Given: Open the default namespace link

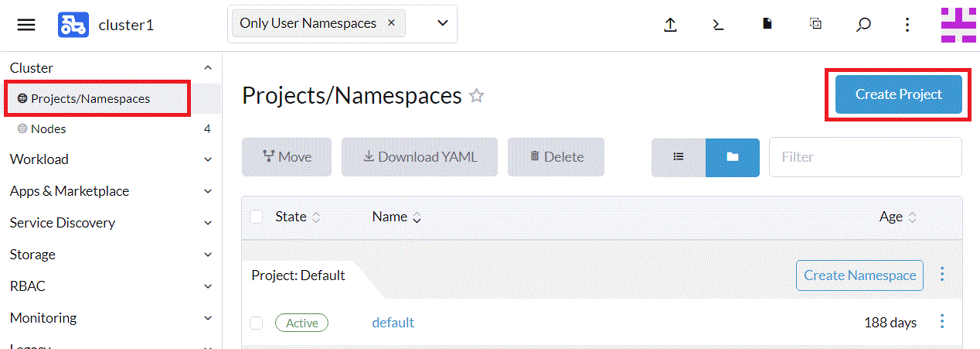Looking at the screenshot, I should [393, 323].
